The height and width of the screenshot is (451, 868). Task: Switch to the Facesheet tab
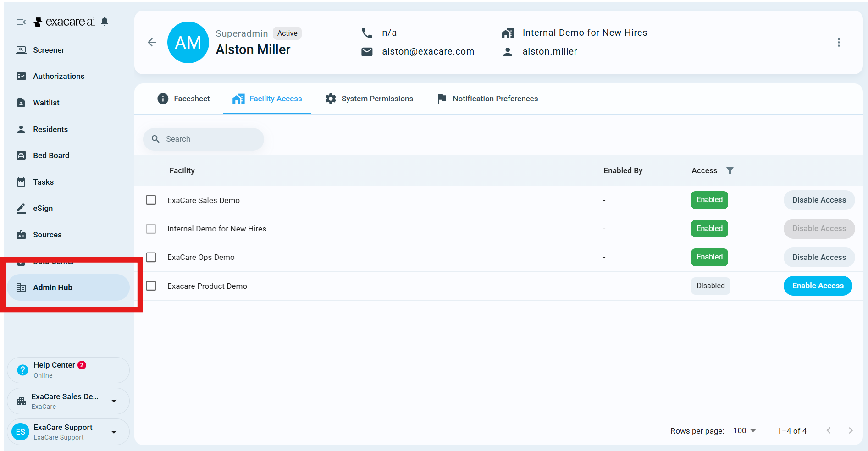pos(183,99)
